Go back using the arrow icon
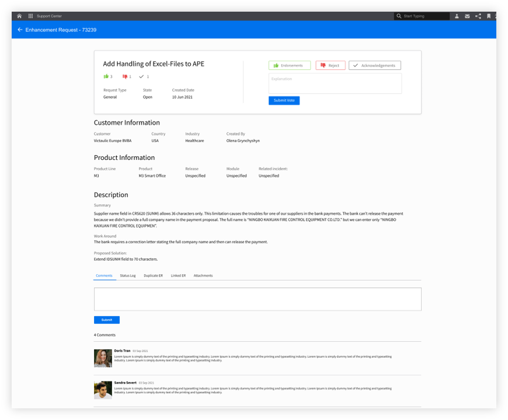This screenshot has height=420, width=508. click(x=20, y=29)
